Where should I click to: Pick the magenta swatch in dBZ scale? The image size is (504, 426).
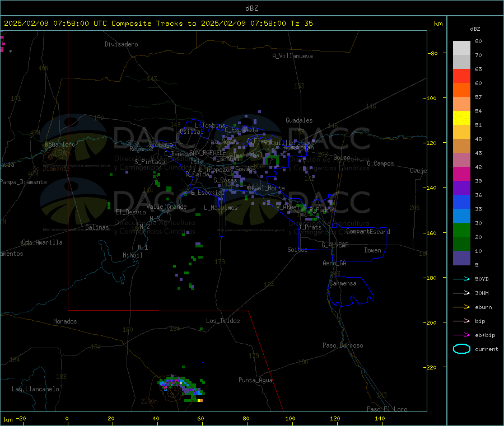pos(461,174)
